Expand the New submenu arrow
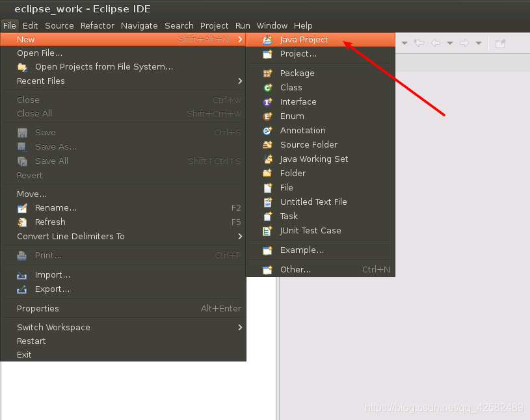Screen dimensions: 530x420 (x=240, y=39)
